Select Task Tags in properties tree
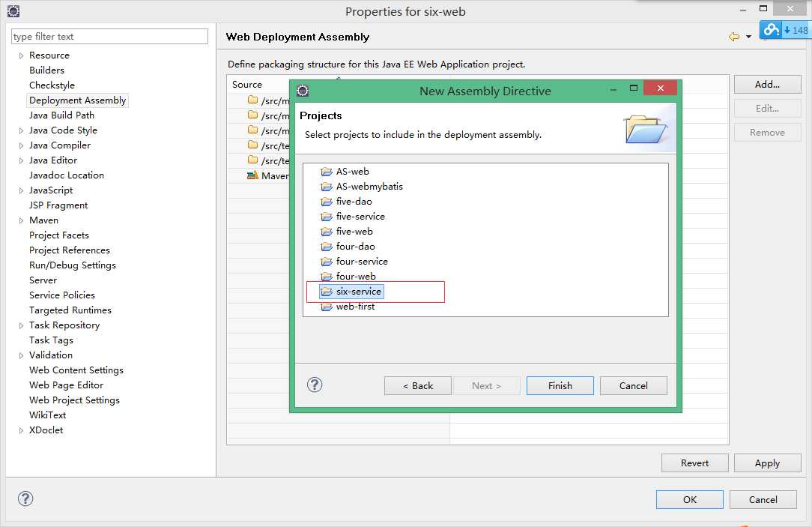The height and width of the screenshot is (527, 812). point(51,340)
